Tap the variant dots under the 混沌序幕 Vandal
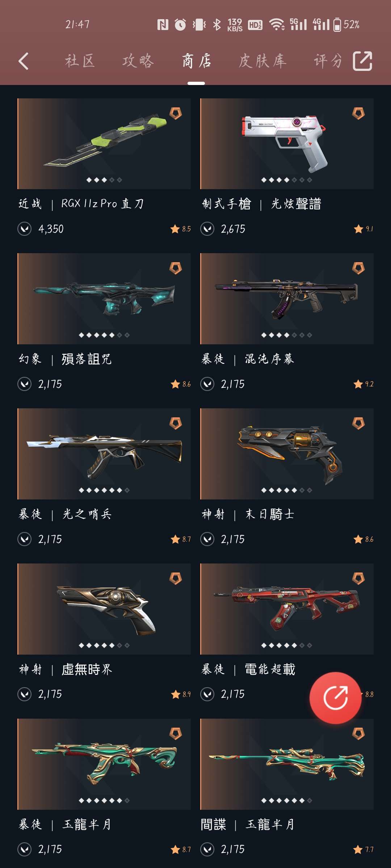 287,335
